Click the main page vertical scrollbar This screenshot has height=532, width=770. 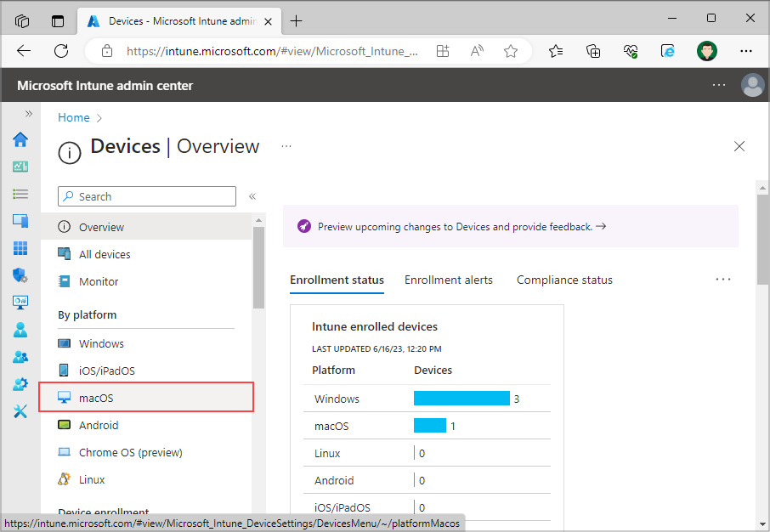click(x=762, y=239)
